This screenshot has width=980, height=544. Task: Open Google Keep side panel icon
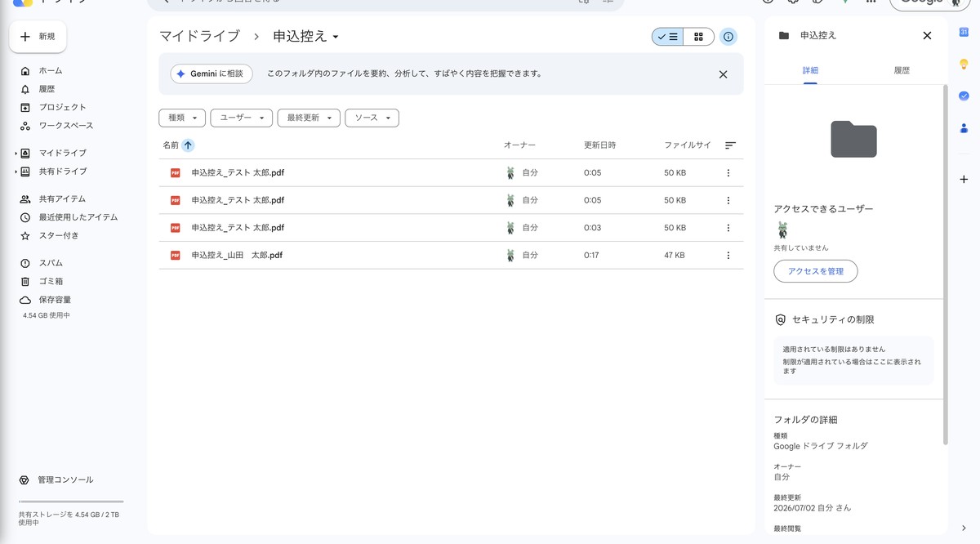964,64
